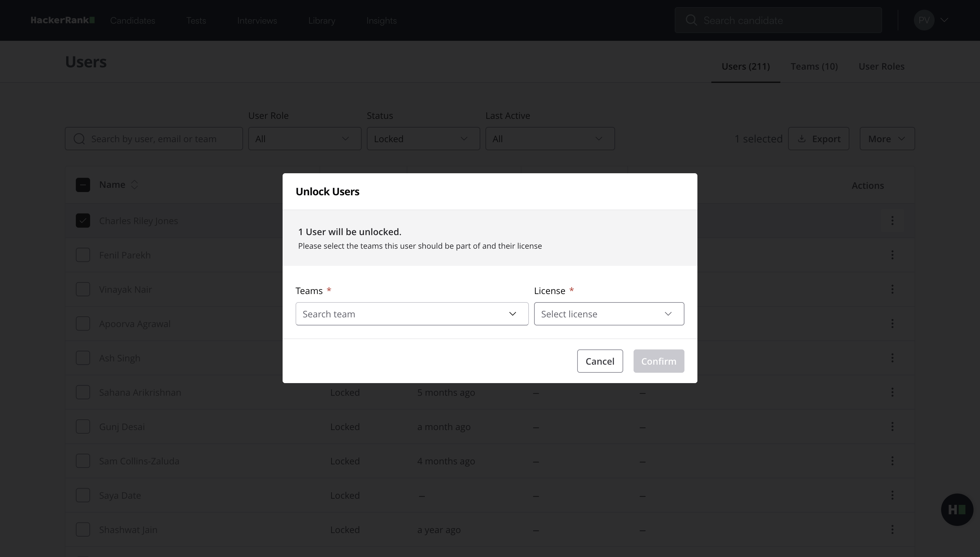Click the HackerRank logo in header
The height and width of the screenshot is (557, 980).
click(63, 20)
